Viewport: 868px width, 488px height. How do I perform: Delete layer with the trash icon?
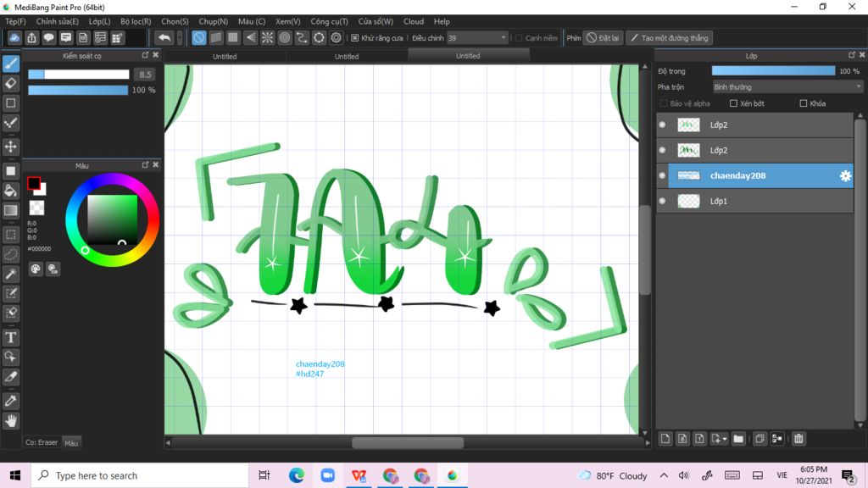point(798,439)
